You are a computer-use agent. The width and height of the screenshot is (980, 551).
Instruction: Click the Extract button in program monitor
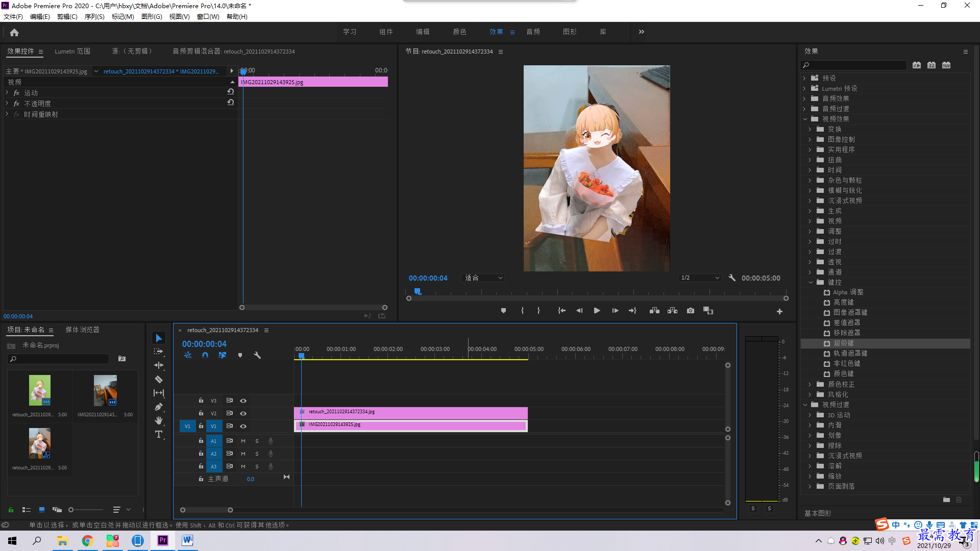point(672,311)
